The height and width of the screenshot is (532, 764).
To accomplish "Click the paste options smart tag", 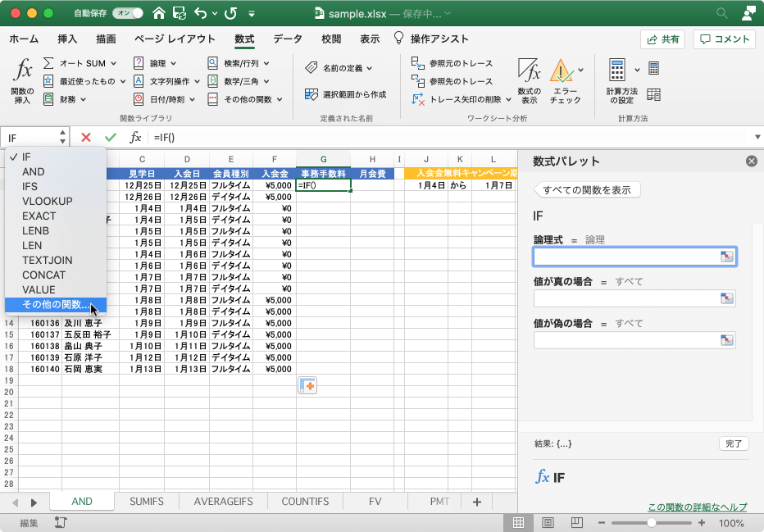I will click(x=307, y=385).
